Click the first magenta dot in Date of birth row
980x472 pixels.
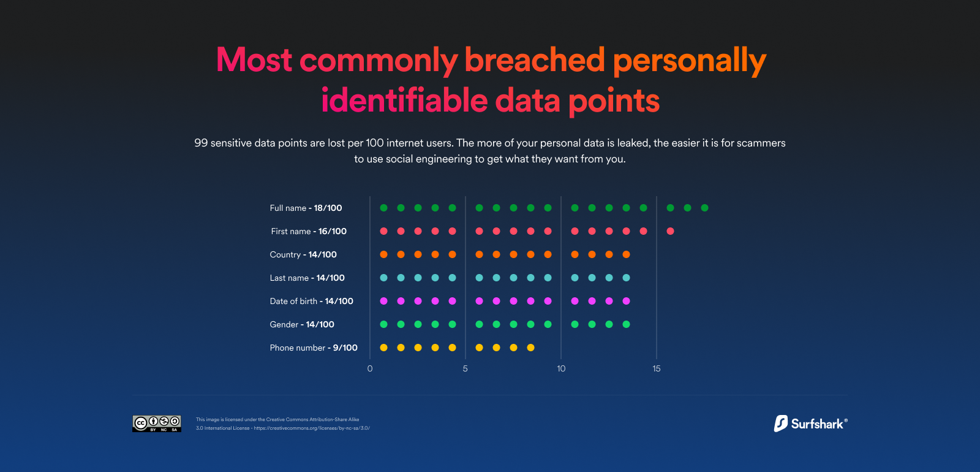[x=383, y=301]
